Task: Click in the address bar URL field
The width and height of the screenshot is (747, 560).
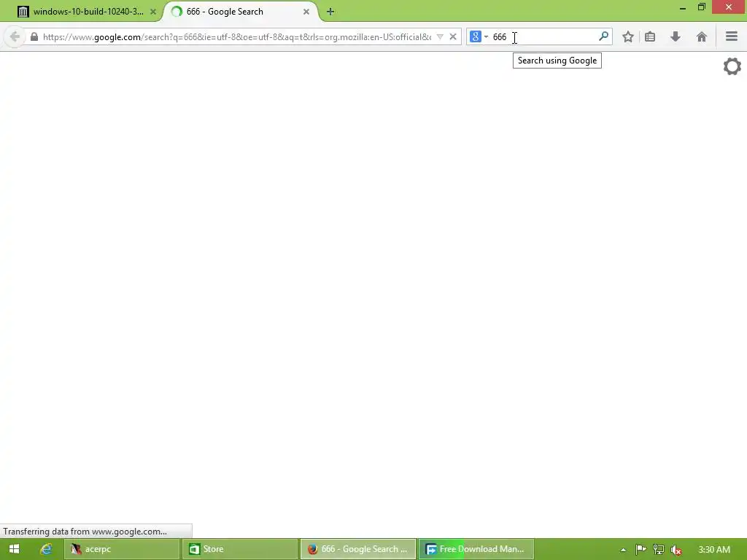Action: (237, 36)
